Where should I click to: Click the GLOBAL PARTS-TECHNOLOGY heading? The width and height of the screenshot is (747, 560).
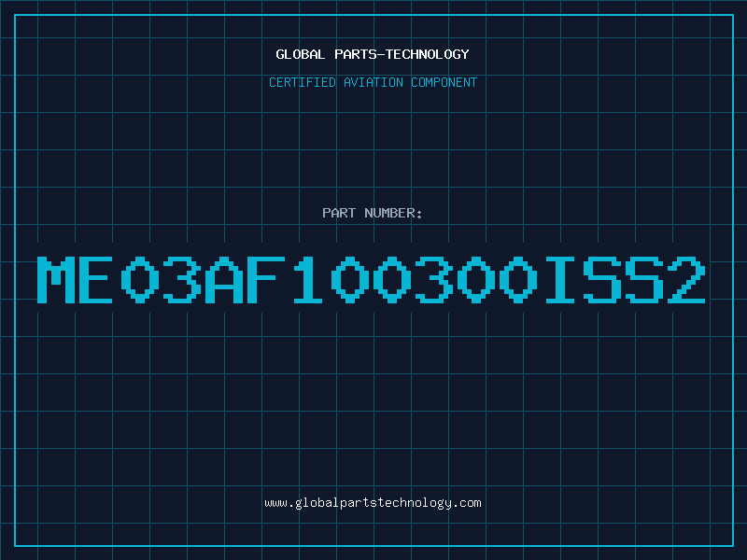[373, 54]
